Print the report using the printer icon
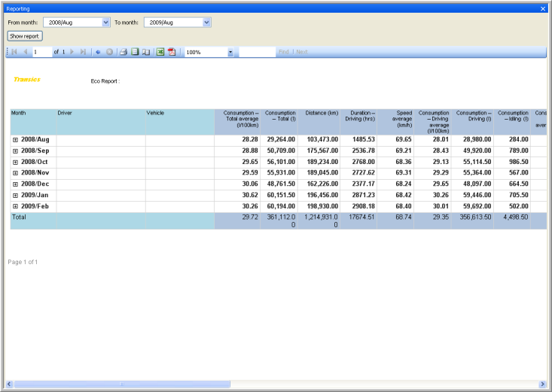The image size is (552, 392). click(x=124, y=52)
